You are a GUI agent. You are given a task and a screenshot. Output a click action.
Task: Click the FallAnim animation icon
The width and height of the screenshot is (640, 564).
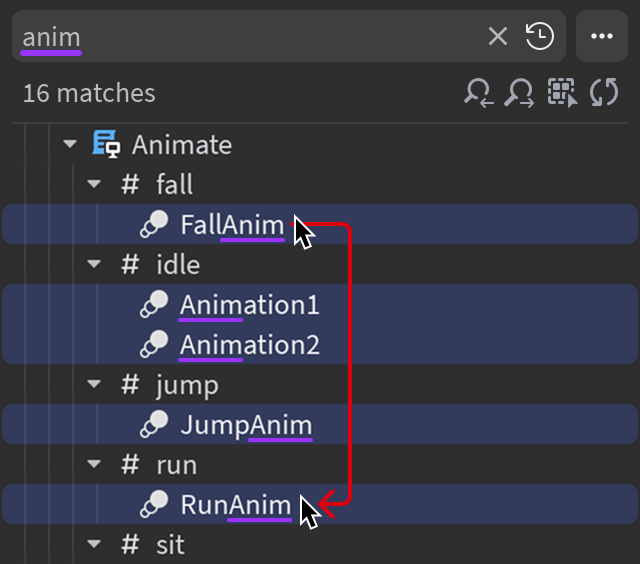point(154,225)
